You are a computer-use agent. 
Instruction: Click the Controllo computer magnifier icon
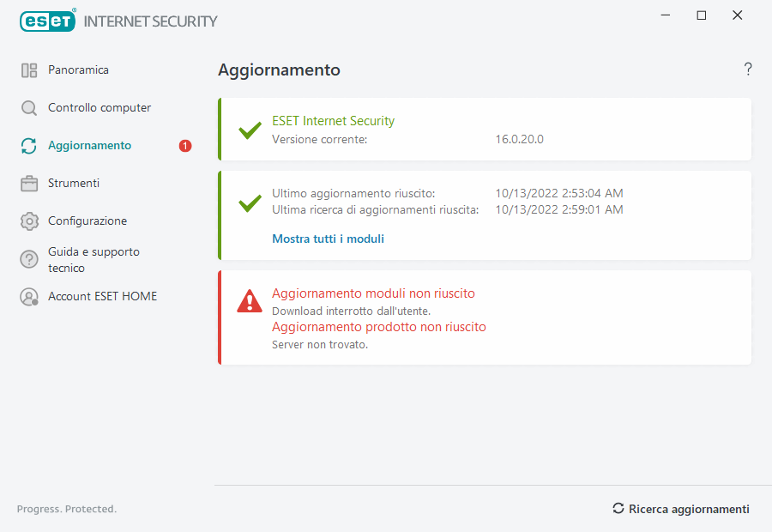[x=29, y=108]
